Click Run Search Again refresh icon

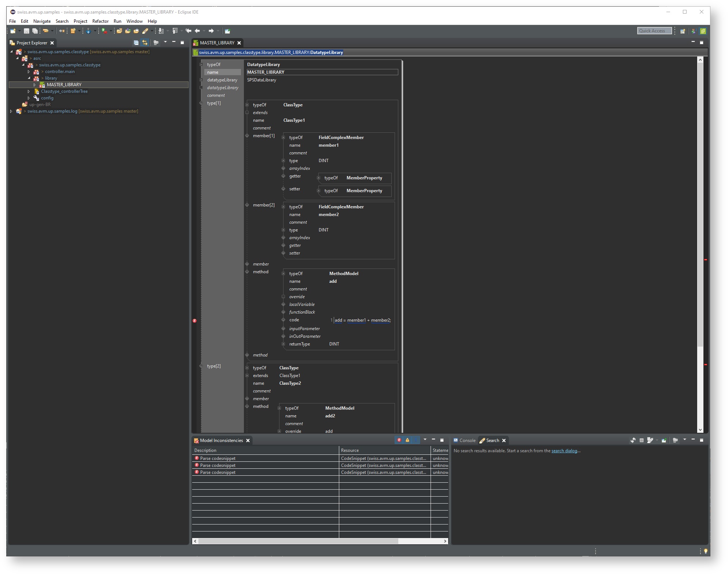633,440
